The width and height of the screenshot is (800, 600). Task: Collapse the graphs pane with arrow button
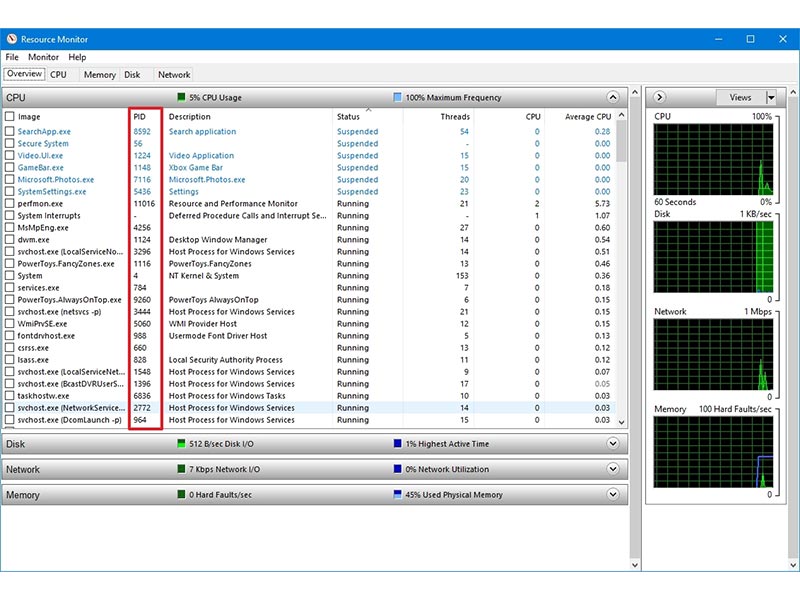659,97
